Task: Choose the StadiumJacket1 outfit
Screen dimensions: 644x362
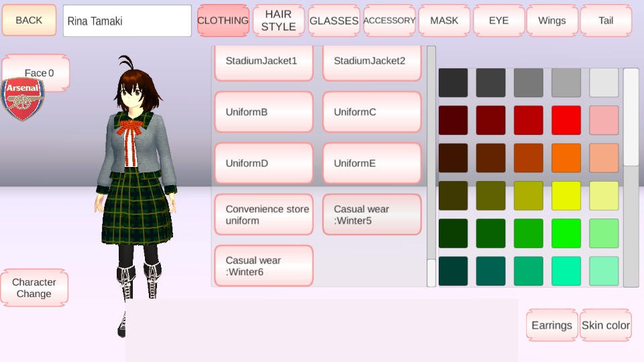Action: (264, 61)
